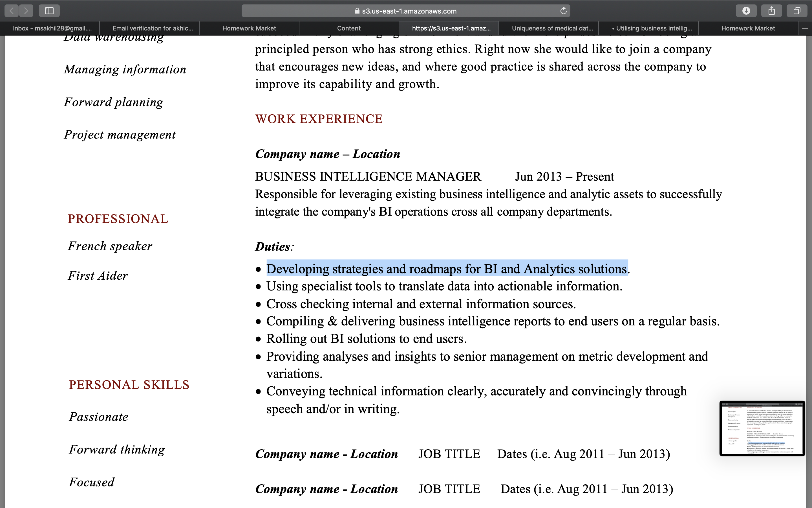812x508 pixels.
Task: Click 'Company name – Location' under Work Experience
Action: click(x=328, y=154)
